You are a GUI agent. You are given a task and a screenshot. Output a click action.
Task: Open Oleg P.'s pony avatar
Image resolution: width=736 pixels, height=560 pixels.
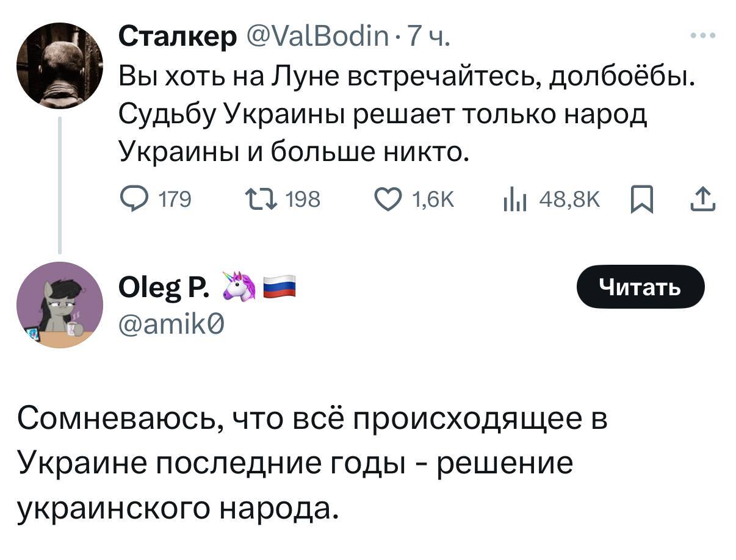59,305
